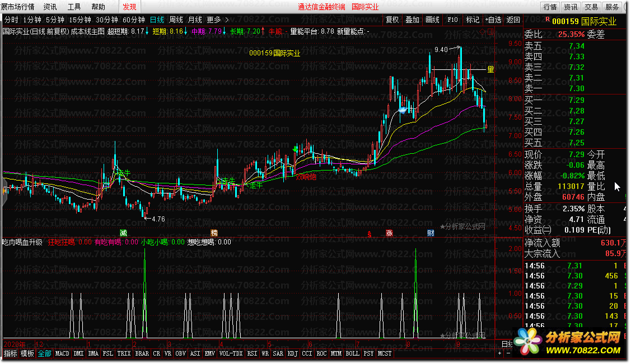This screenshot has width=631, height=364.
Task: Click the 净流入额 row in quote panel
Action: (x=575, y=243)
